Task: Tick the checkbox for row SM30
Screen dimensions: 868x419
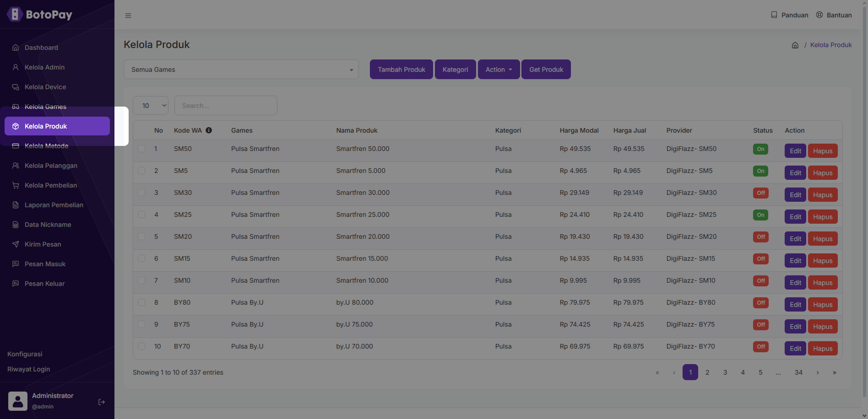Action: (141, 193)
